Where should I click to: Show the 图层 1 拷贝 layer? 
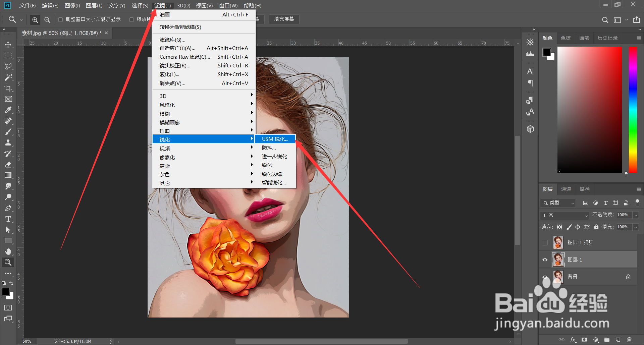(x=545, y=242)
